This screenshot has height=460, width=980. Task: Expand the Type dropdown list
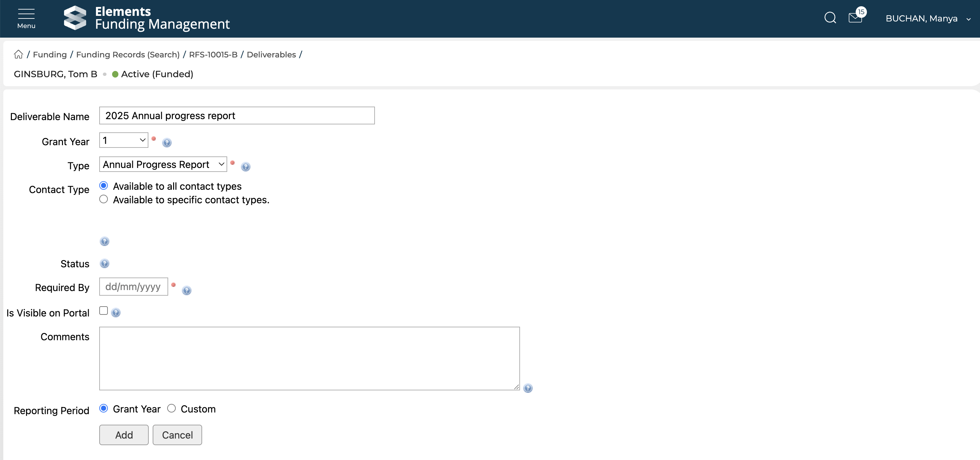pyautogui.click(x=163, y=164)
